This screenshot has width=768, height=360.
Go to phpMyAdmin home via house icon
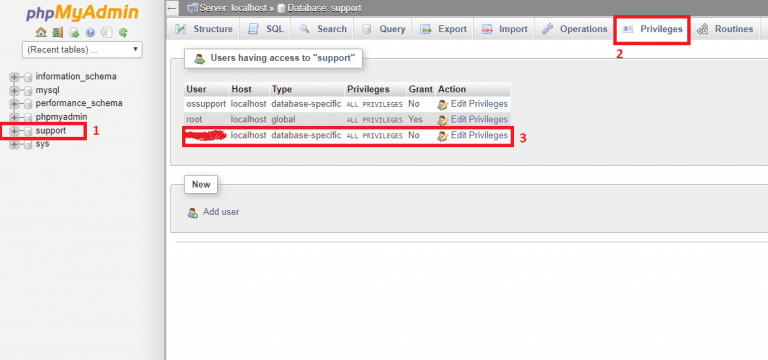tap(41, 33)
